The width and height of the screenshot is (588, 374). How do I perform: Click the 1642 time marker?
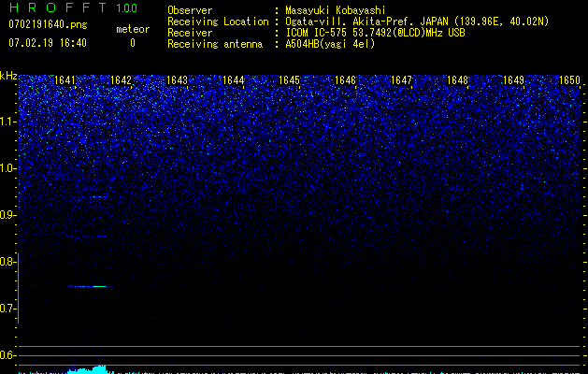pyautogui.click(x=121, y=80)
